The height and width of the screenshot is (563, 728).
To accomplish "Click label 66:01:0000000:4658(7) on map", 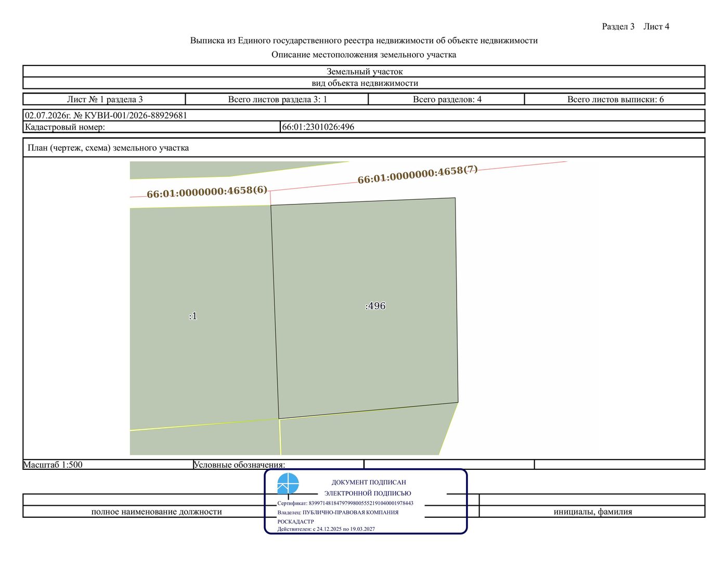I will 418,174.
